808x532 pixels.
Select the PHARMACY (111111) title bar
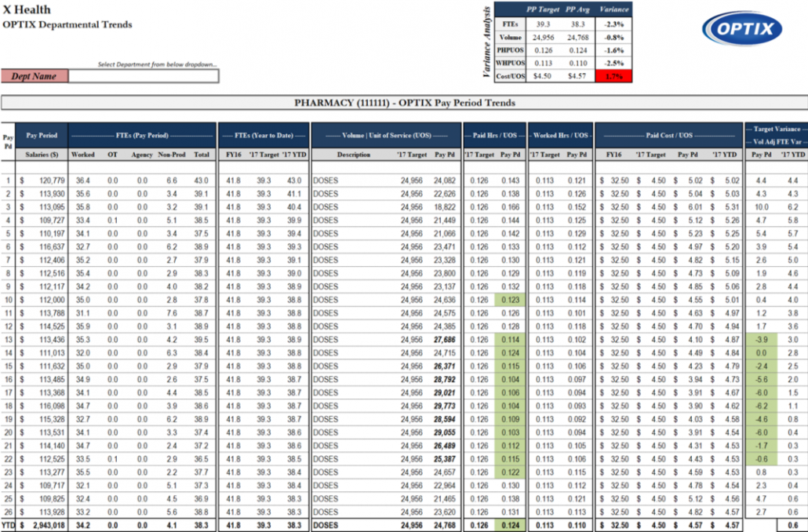click(x=404, y=103)
